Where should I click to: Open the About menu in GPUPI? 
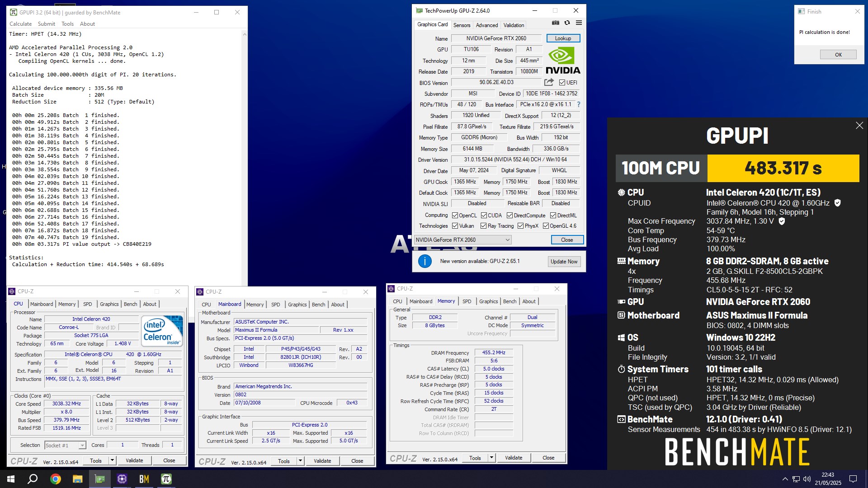(87, 24)
